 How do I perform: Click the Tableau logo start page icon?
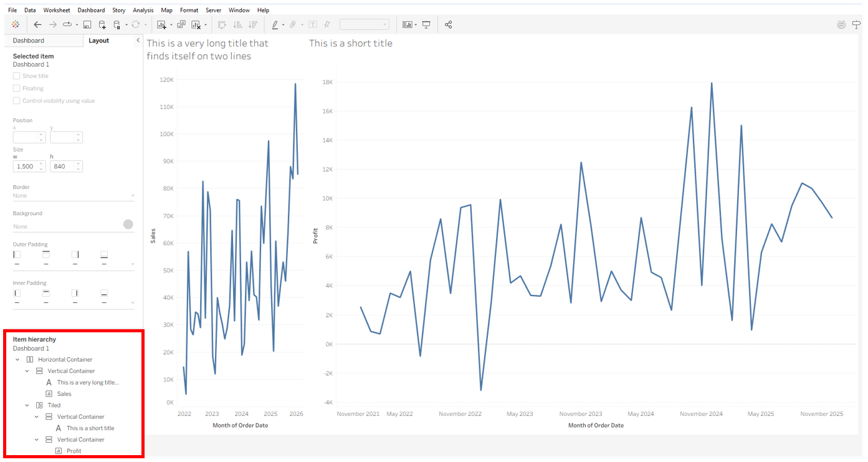click(16, 24)
